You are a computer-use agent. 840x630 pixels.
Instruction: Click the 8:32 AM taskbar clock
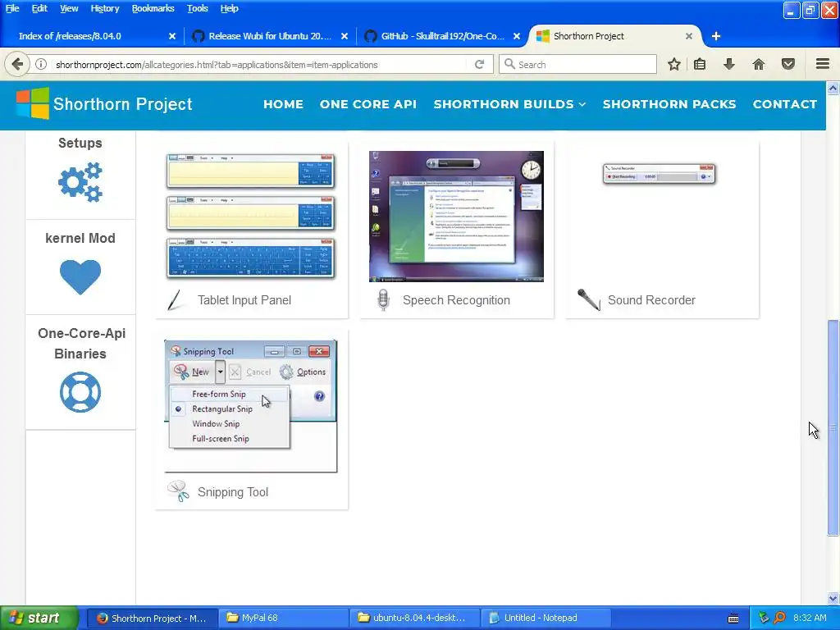point(810,618)
